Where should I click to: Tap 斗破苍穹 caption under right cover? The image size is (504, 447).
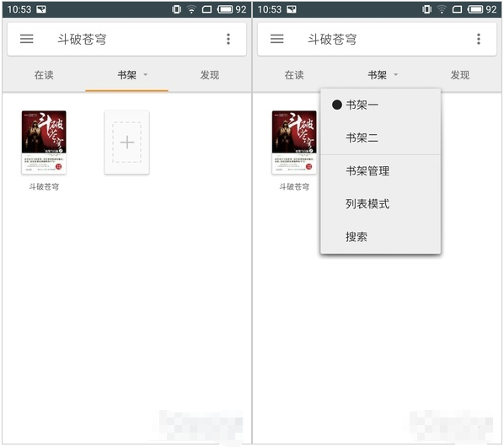294,187
